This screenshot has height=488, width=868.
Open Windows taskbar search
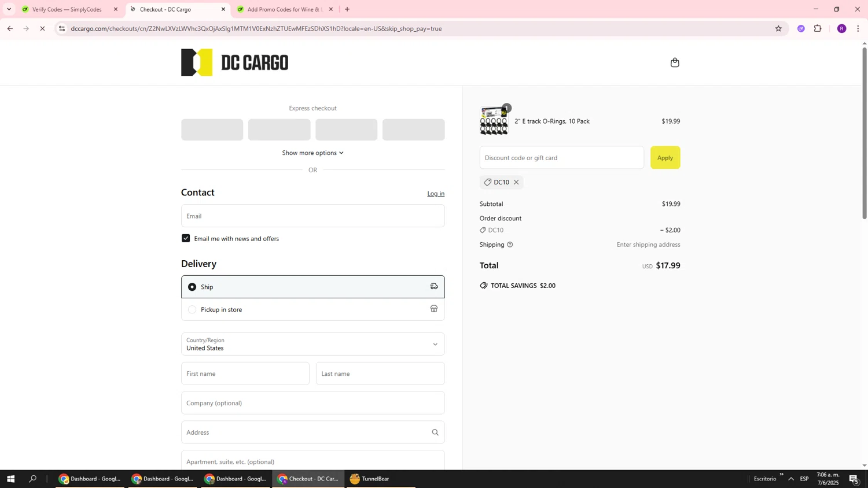point(33,479)
